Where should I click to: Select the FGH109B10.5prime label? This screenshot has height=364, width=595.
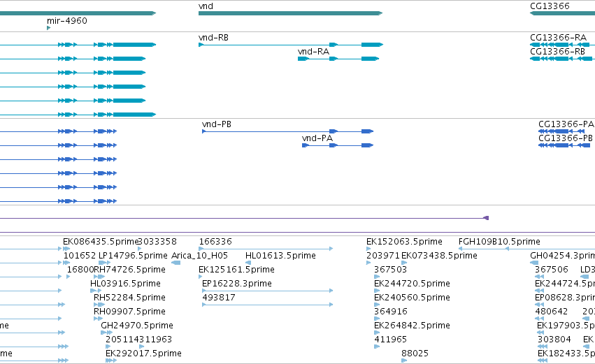(x=499, y=242)
